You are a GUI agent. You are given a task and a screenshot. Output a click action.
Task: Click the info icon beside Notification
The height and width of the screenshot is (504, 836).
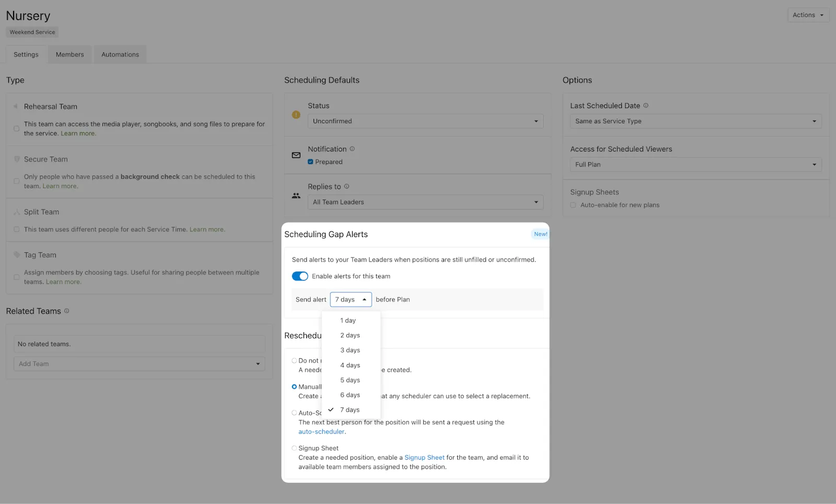coord(352,149)
